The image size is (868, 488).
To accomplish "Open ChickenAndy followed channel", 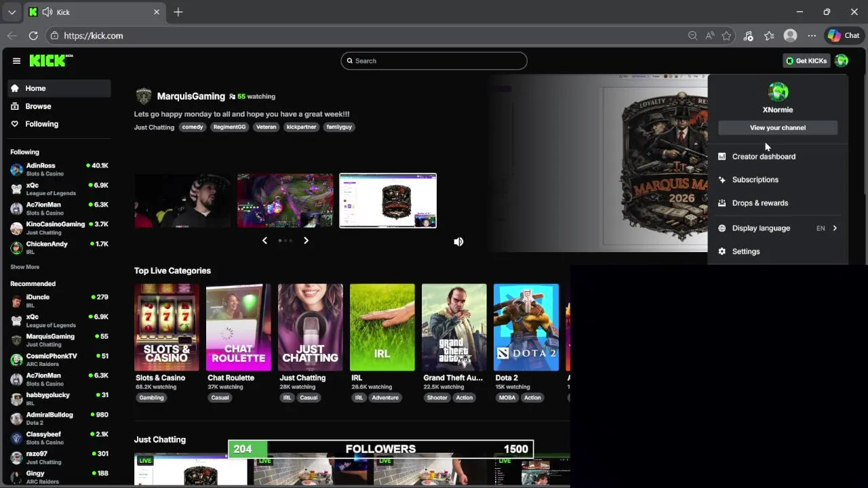I will coord(59,247).
